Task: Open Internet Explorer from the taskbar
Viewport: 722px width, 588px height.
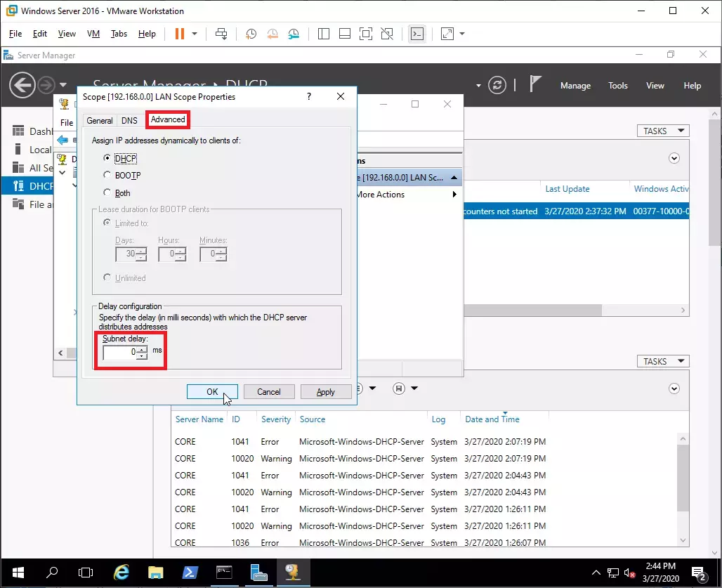Action: pos(122,573)
